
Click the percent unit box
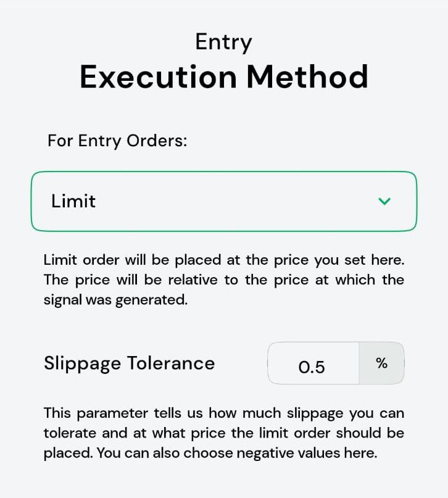point(381,363)
